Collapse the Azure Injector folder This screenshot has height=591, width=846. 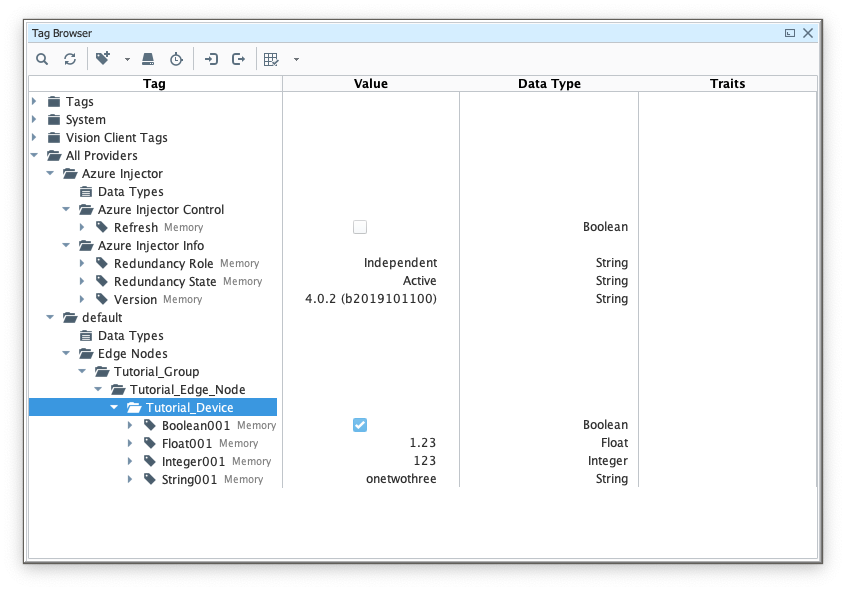pyautogui.click(x=51, y=173)
